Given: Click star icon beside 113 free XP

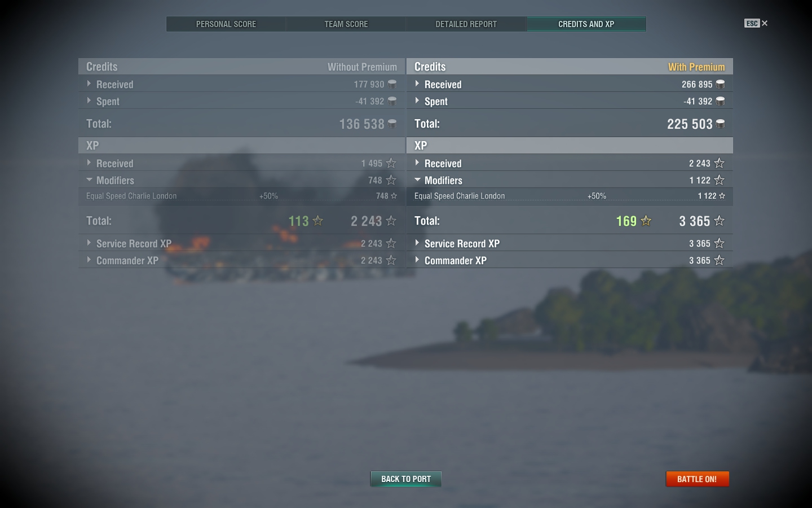Looking at the screenshot, I should click(x=317, y=221).
